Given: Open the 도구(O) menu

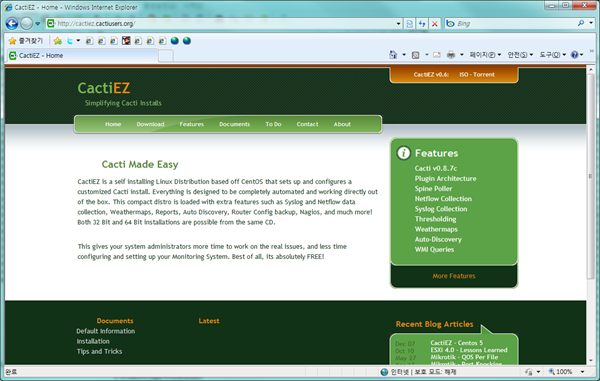Looking at the screenshot, I should 553,55.
